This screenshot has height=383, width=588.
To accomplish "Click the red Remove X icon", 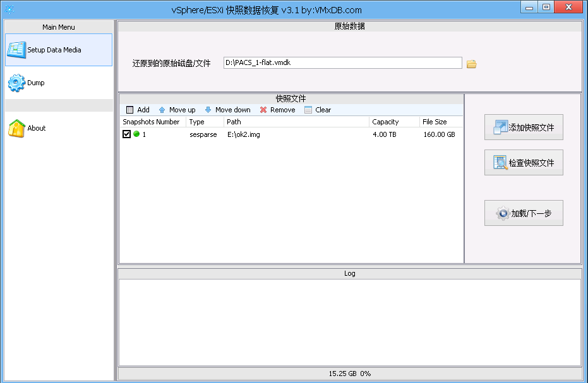I will pos(263,110).
